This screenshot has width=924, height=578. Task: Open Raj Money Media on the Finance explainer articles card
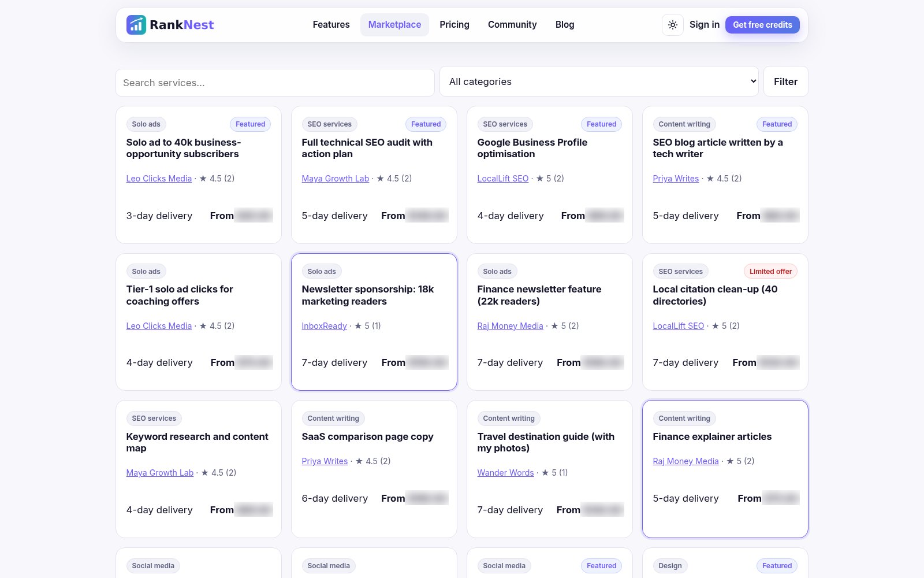(x=685, y=461)
